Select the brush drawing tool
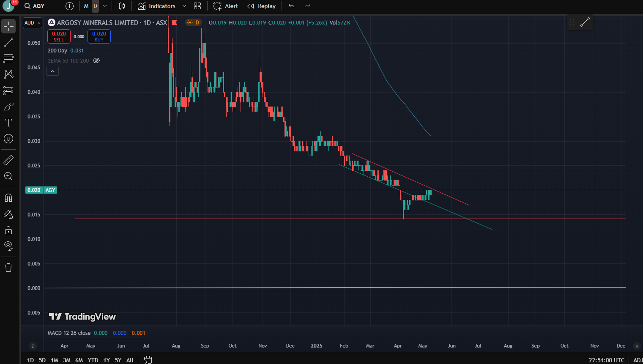Viewport: 643px width, 364px height. click(8, 107)
